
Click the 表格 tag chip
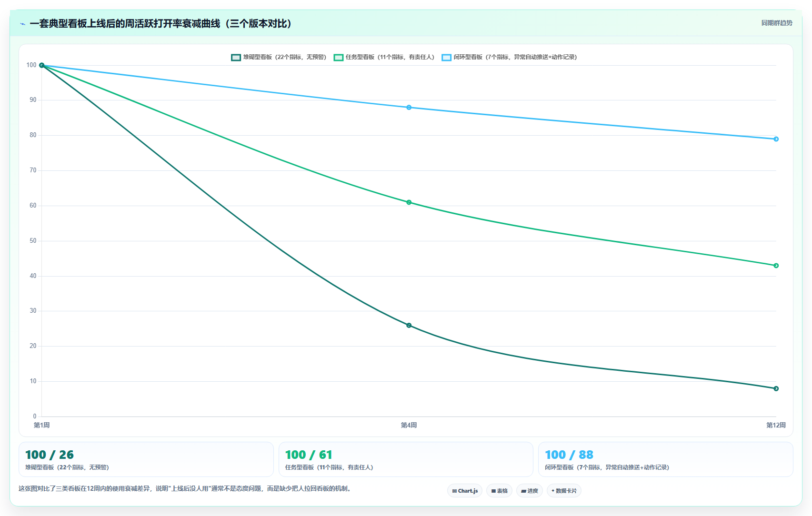[499, 491]
